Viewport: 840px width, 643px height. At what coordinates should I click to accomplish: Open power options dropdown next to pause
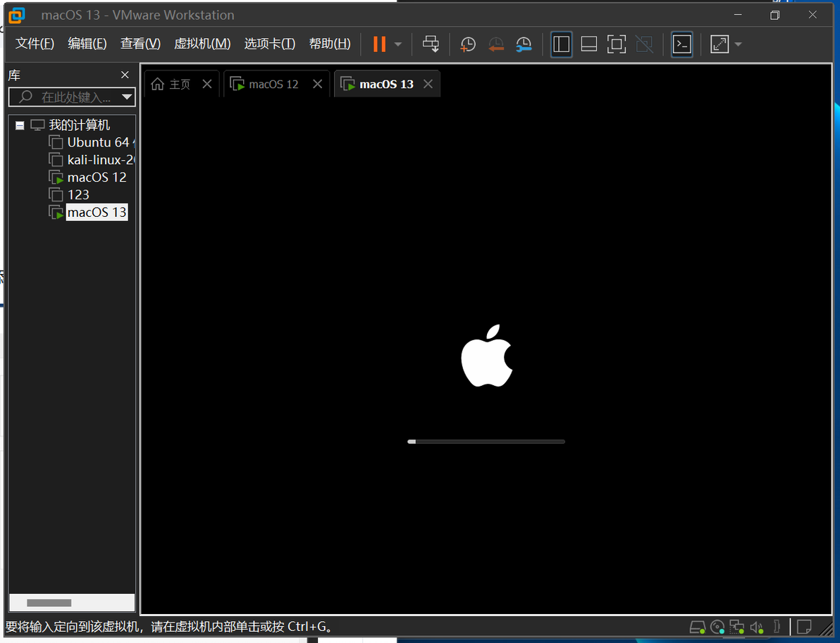click(x=398, y=44)
